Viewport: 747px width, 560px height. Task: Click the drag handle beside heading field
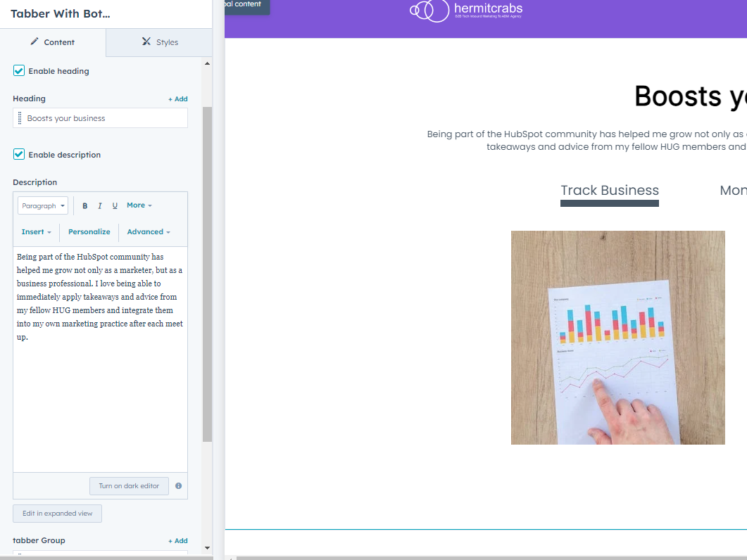[20, 118]
